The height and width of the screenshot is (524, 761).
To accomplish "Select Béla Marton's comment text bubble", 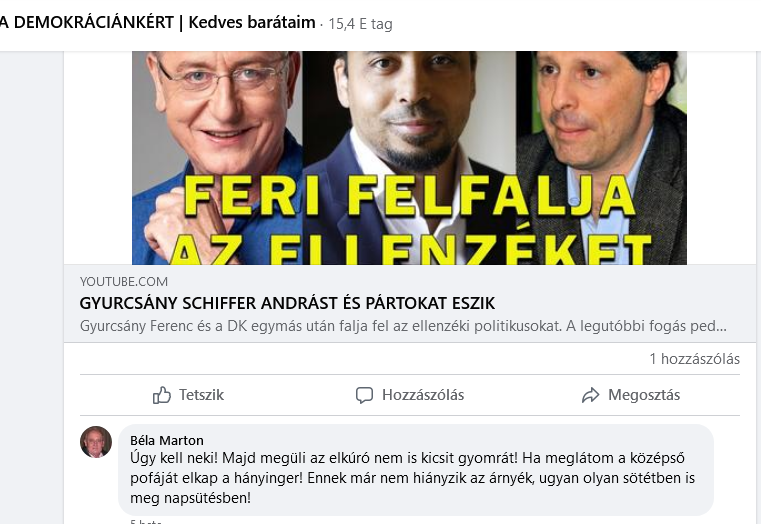I will pyautogui.click(x=416, y=470).
